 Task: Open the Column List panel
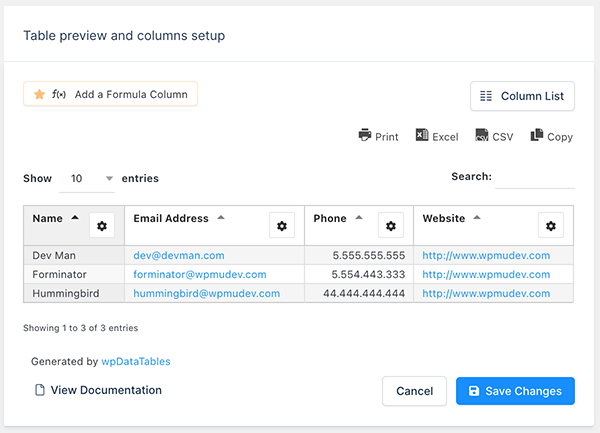coord(522,96)
